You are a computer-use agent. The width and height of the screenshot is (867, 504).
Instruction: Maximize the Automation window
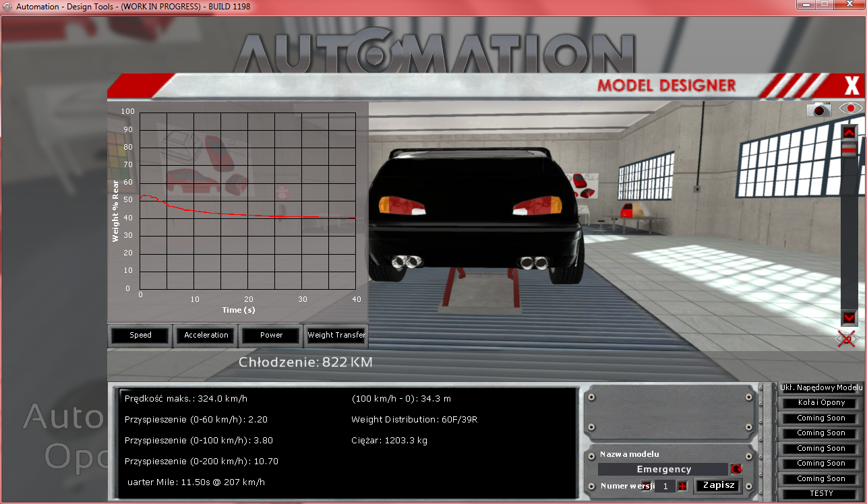pyautogui.click(x=824, y=5)
